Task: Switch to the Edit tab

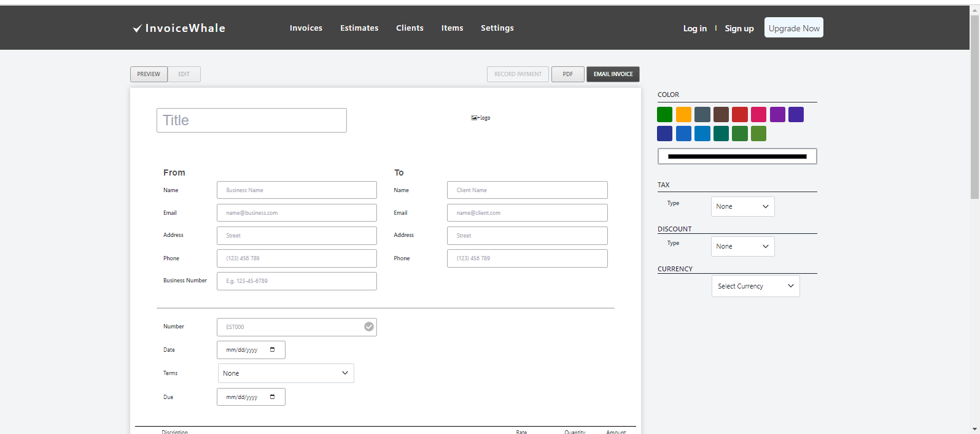Action: tap(184, 74)
